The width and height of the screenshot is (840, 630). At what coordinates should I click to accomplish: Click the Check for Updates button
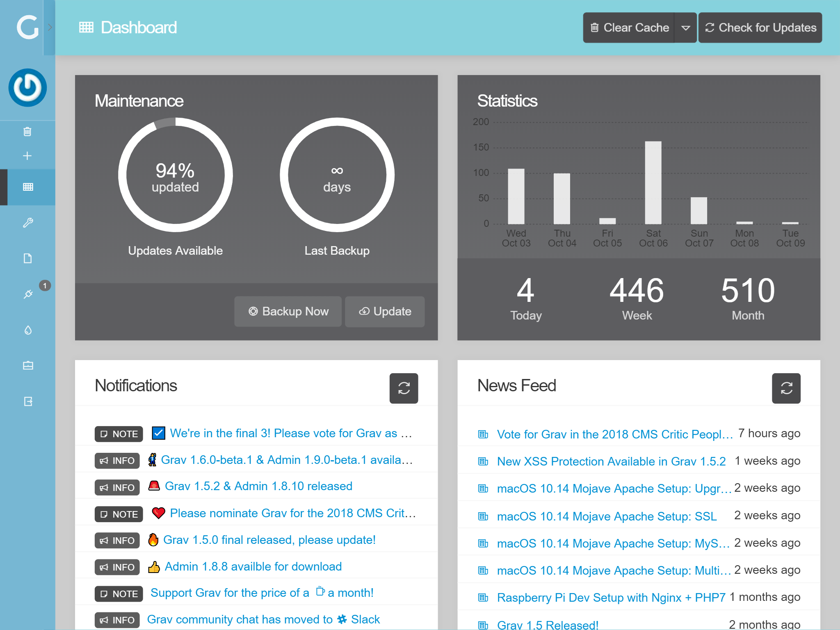click(760, 28)
